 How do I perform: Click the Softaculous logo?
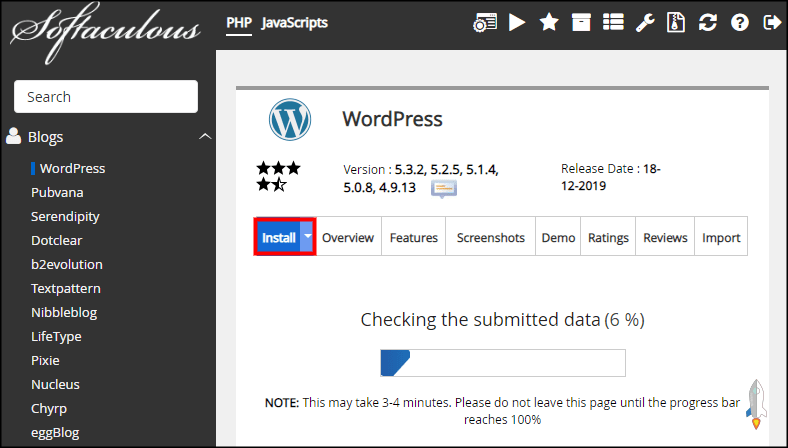[x=106, y=33]
